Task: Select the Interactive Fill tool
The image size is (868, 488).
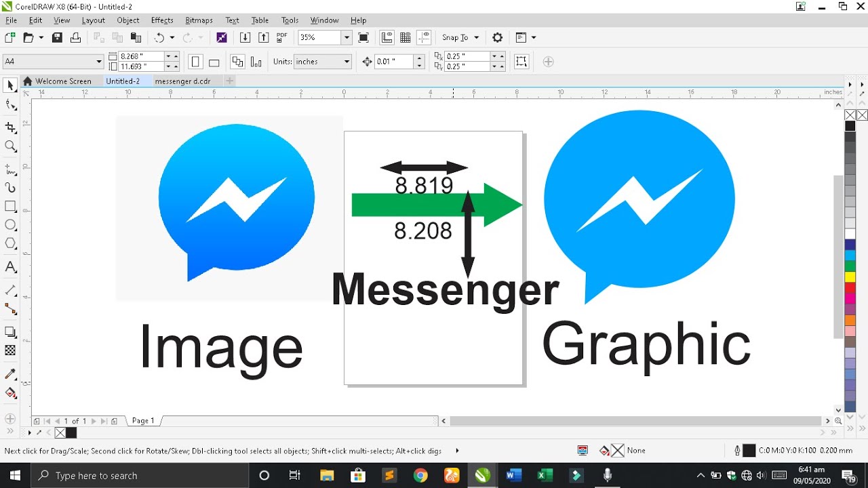Action: (10, 393)
